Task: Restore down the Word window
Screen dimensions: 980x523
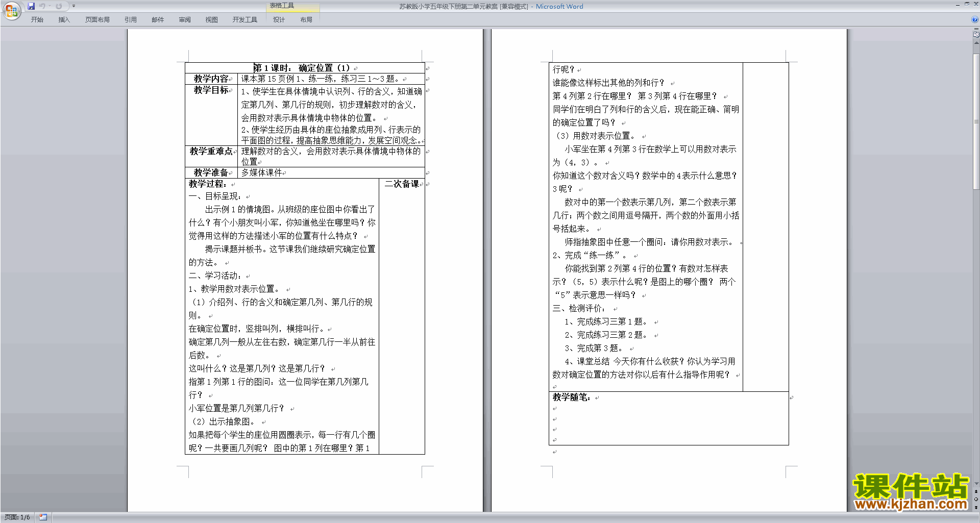Action: pos(967,4)
